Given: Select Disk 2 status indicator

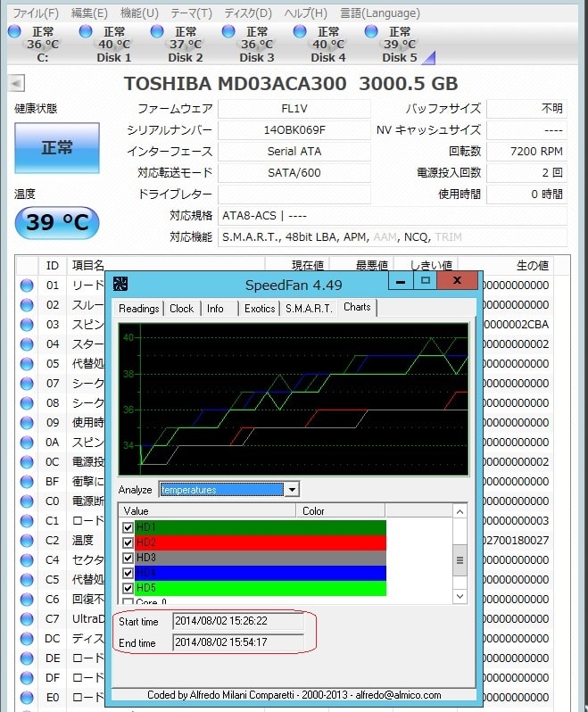Looking at the screenshot, I should coord(157,32).
